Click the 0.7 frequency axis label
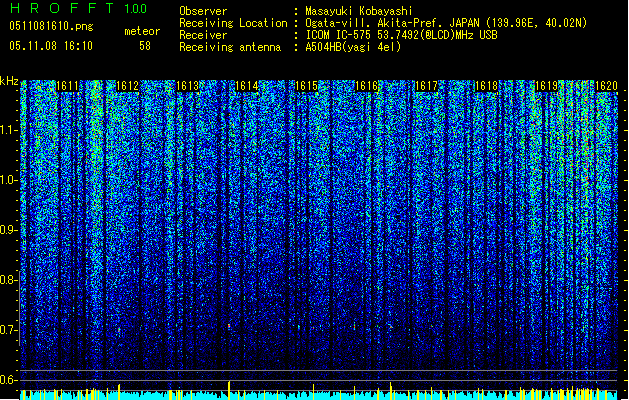The height and width of the screenshot is (400, 629). pyautogui.click(x=9, y=330)
